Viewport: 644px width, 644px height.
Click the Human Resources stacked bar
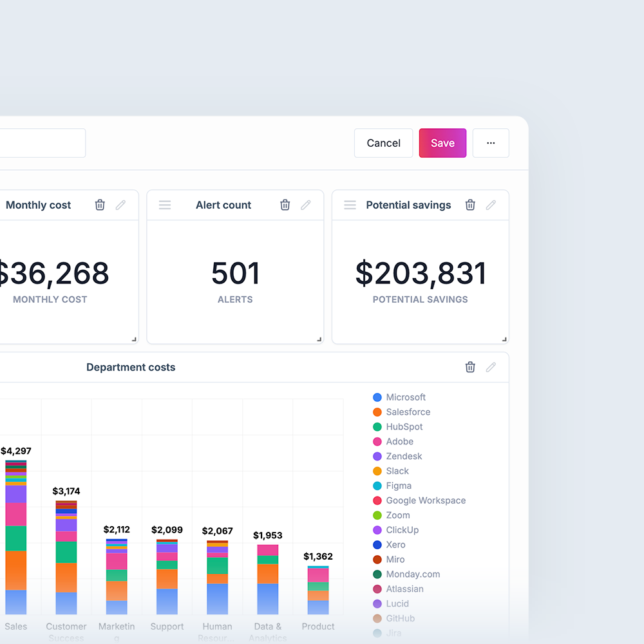217,578
